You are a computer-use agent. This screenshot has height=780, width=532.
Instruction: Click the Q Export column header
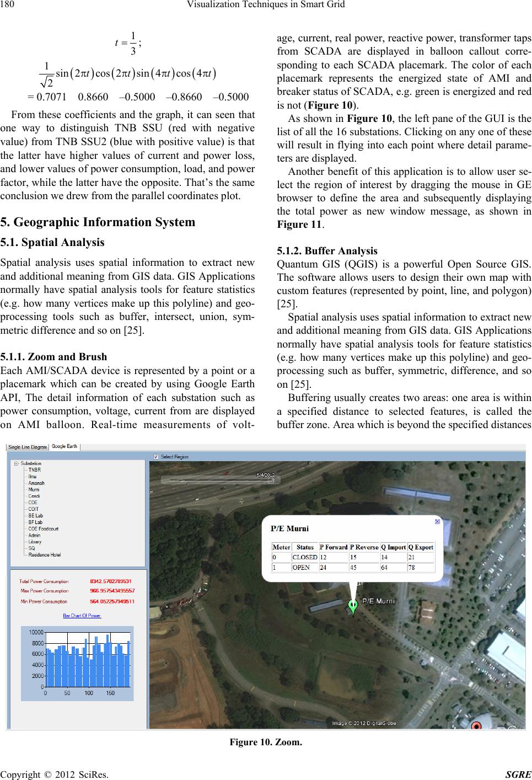pyautogui.click(x=421, y=547)
